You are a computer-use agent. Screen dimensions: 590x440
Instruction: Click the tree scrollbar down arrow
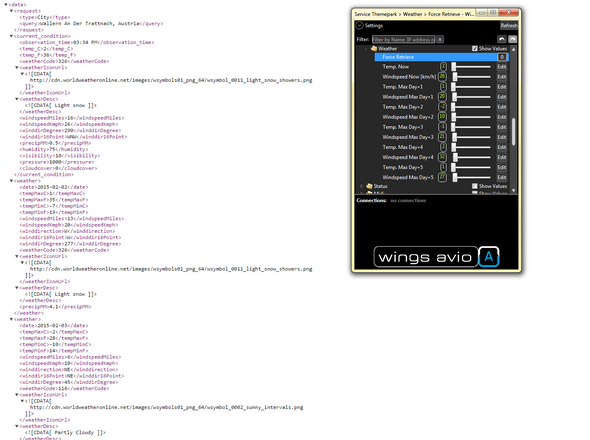pos(513,190)
